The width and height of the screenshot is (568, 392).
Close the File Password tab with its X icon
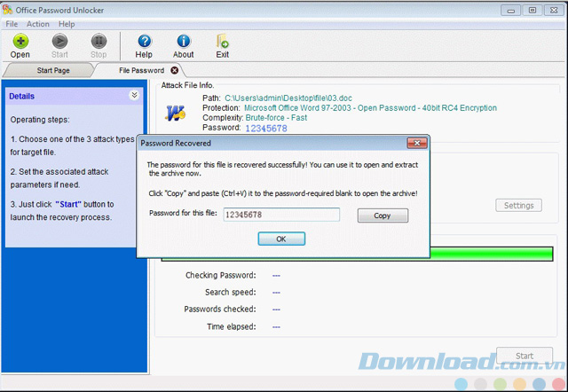[x=174, y=70]
